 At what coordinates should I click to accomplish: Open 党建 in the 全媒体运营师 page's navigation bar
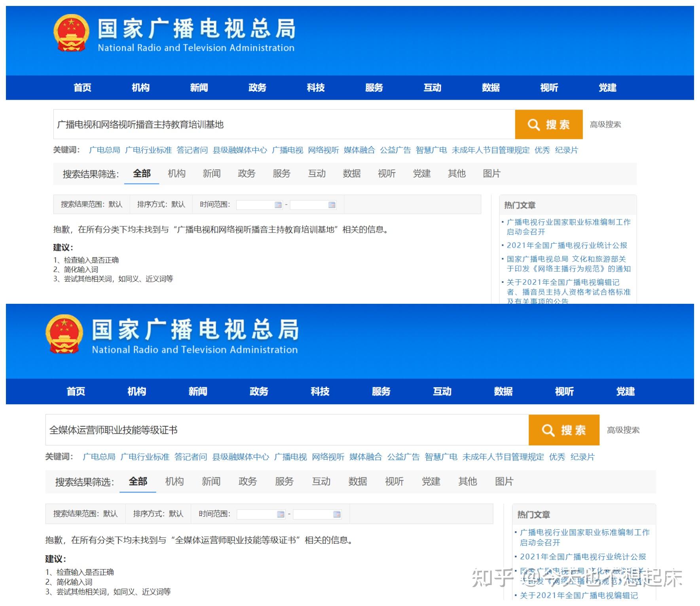click(x=626, y=392)
